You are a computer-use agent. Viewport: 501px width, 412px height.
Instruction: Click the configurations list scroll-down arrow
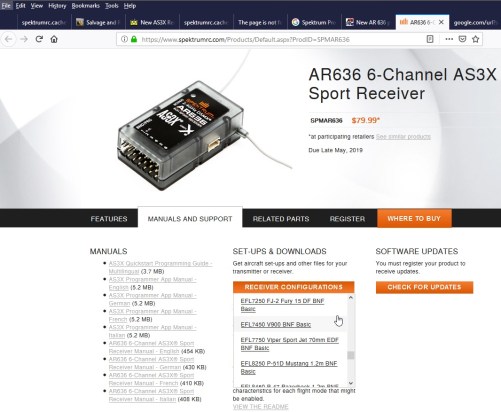[x=351, y=383]
